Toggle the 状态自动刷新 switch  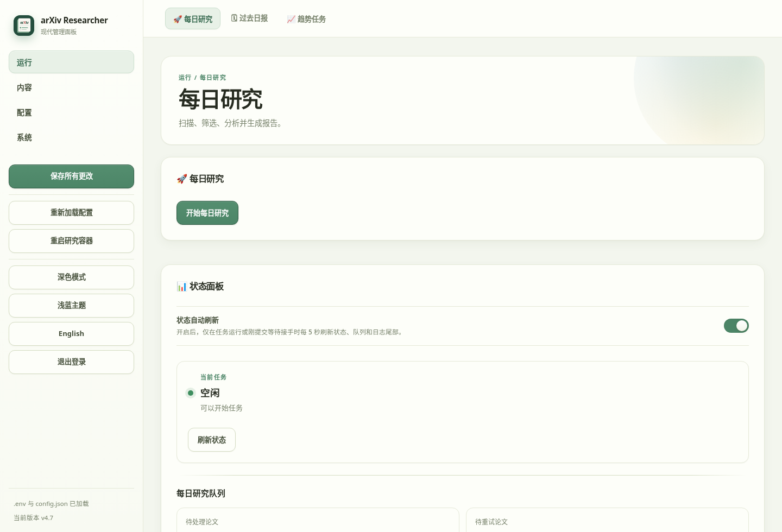click(x=736, y=326)
